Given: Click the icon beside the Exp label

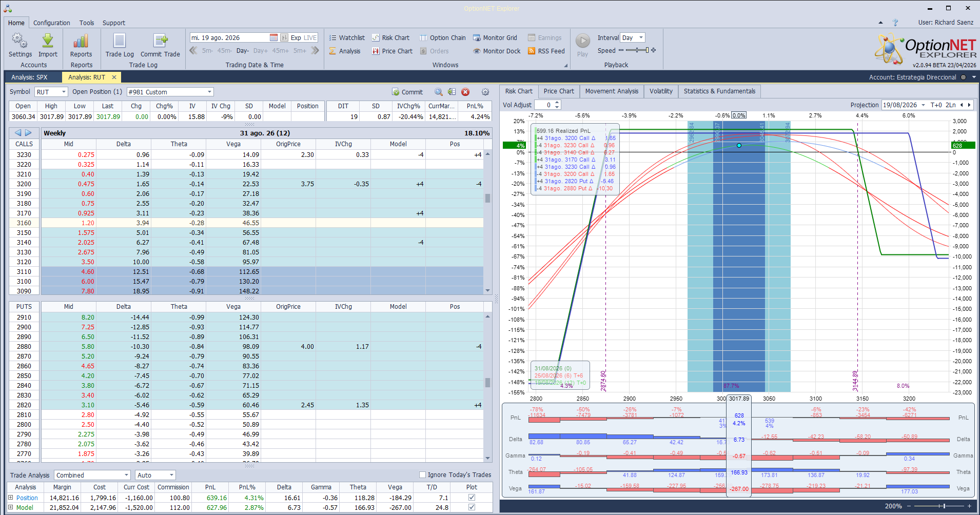Looking at the screenshot, I should [284, 37].
